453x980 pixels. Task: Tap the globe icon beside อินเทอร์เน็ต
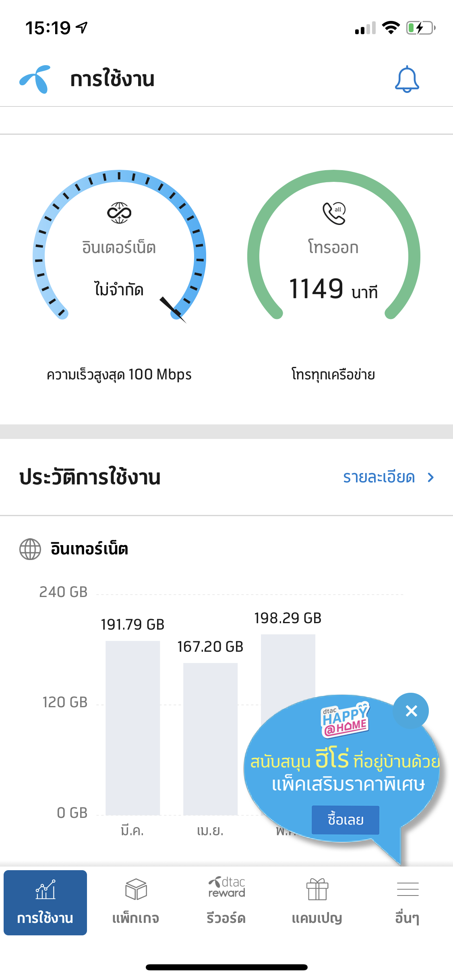[30, 549]
